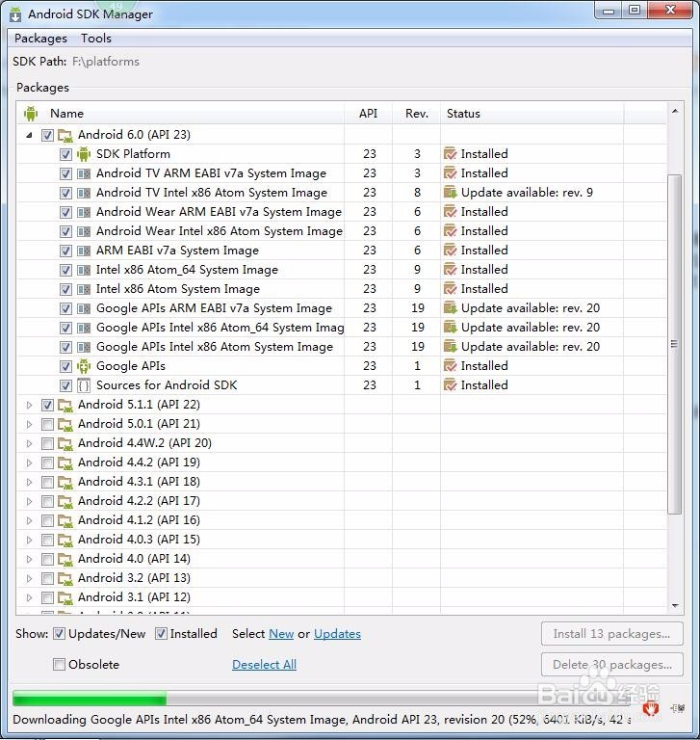
Task: Click the SDK Manager title bar icon
Action: point(15,14)
